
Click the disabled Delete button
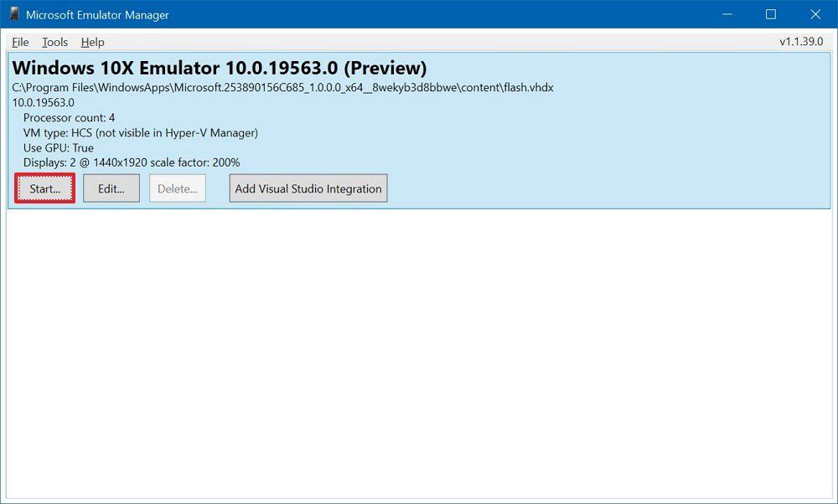coord(177,188)
